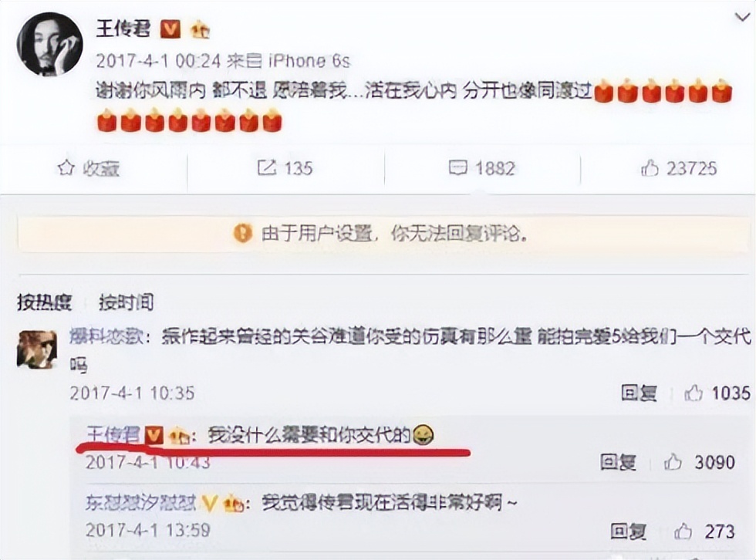Image resolution: width=756 pixels, height=560 pixels.
Task: Repost using the share icon showing 135
Action: (285, 168)
